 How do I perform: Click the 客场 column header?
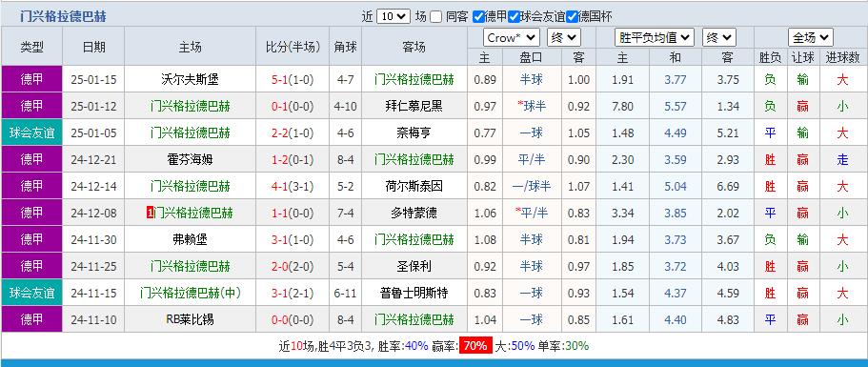pos(414,47)
